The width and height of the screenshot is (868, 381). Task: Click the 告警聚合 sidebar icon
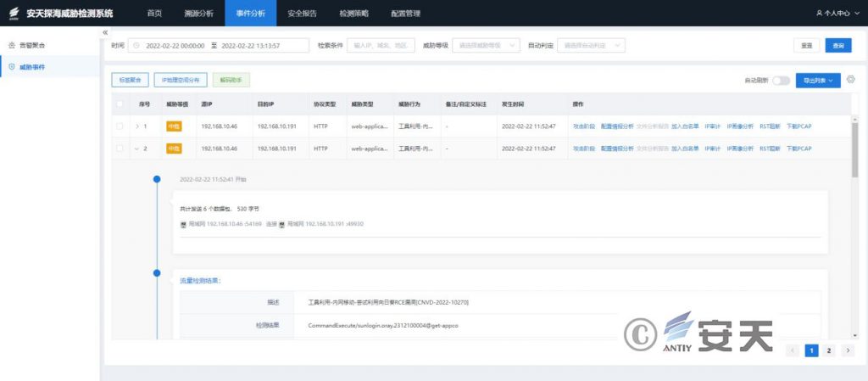pos(11,45)
